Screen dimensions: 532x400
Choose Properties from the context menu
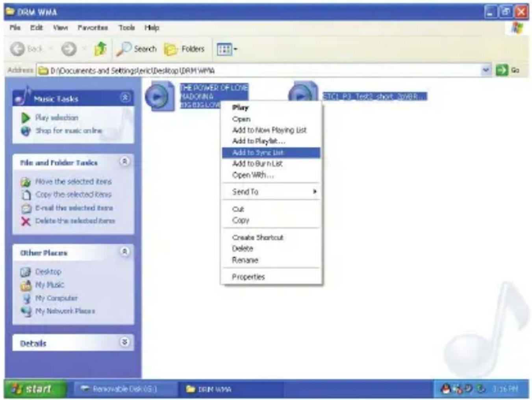[271, 277]
